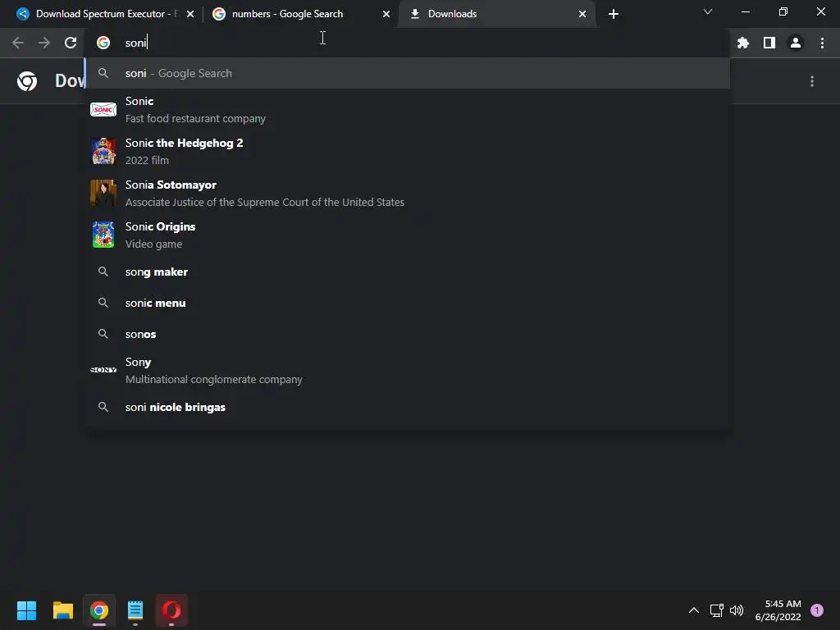Open the Windows Start menu
Viewport: 840px width, 630px height.
[x=26, y=610]
